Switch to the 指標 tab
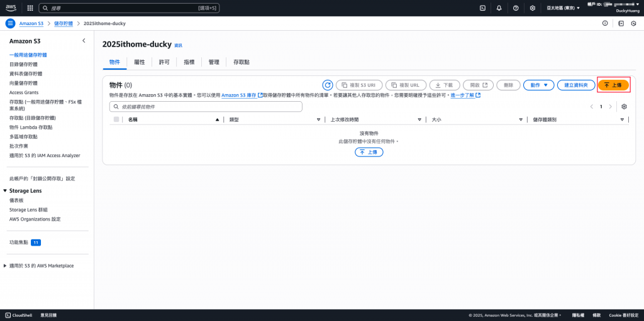 [189, 62]
